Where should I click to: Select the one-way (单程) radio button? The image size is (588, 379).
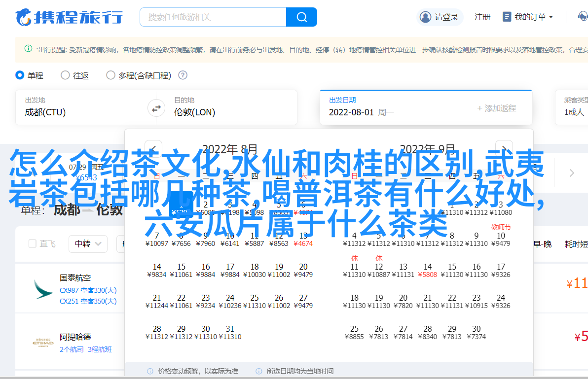click(20, 75)
